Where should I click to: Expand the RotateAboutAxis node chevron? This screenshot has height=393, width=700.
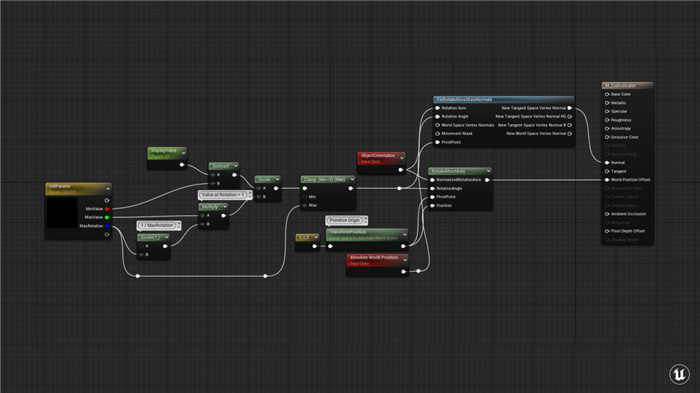[488, 171]
